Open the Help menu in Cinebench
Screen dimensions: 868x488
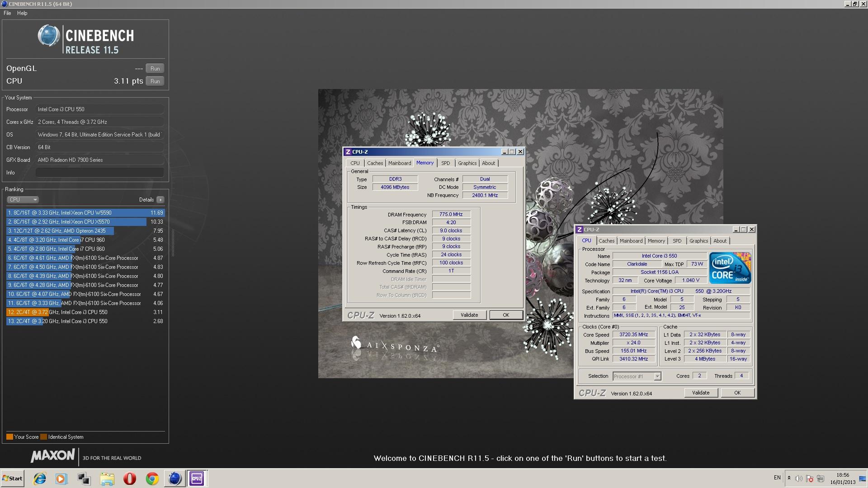(x=22, y=13)
